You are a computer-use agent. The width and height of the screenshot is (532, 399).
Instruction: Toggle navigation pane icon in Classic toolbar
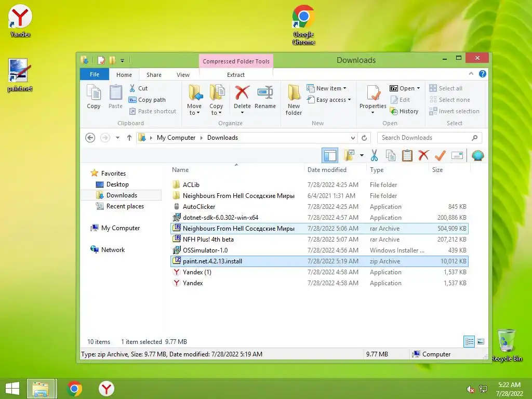[x=330, y=156]
